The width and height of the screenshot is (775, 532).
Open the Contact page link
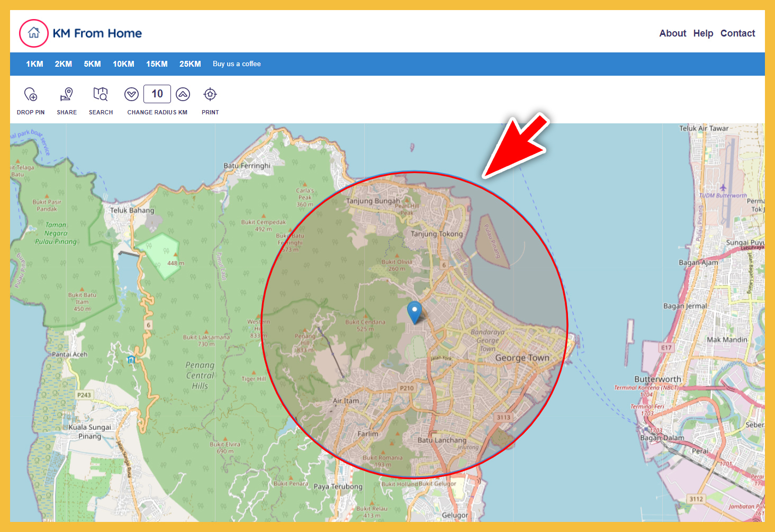pyautogui.click(x=737, y=33)
